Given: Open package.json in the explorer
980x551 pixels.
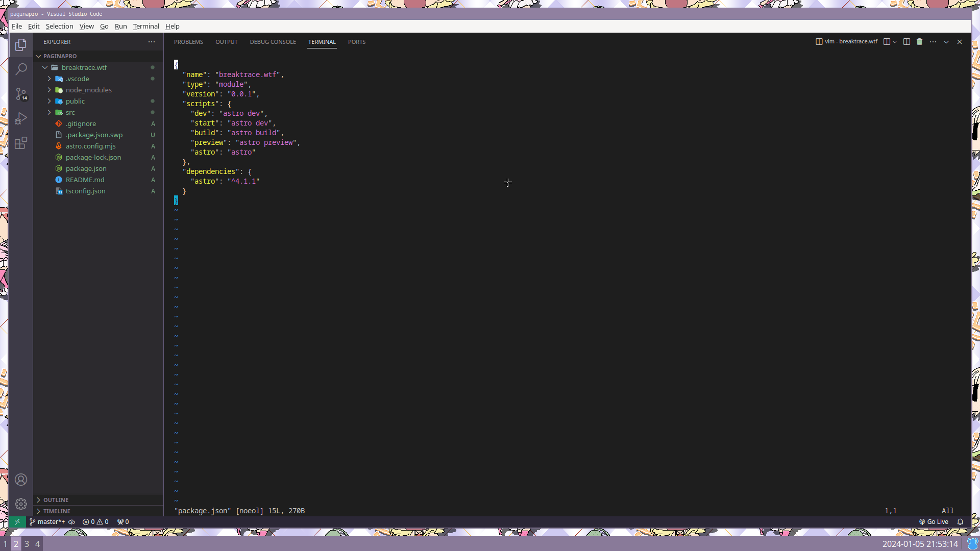Looking at the screenshot, I should [86, 168].
